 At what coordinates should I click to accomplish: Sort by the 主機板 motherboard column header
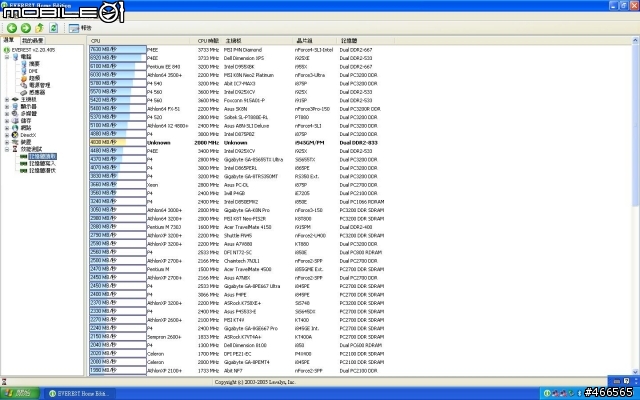pos(258,41)
